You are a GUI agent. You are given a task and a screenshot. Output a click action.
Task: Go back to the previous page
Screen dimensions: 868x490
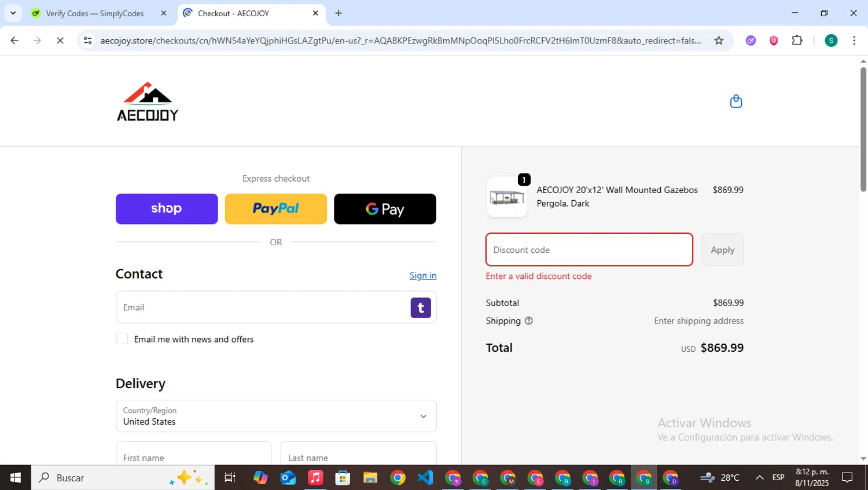(x=14, y=40)
